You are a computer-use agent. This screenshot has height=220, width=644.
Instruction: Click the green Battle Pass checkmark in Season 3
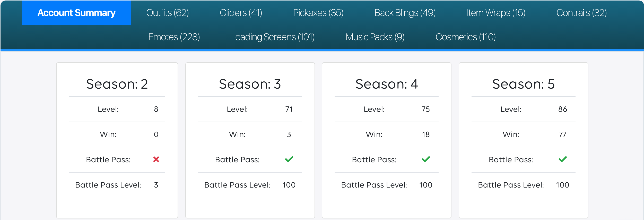click(x=289, y=159)
